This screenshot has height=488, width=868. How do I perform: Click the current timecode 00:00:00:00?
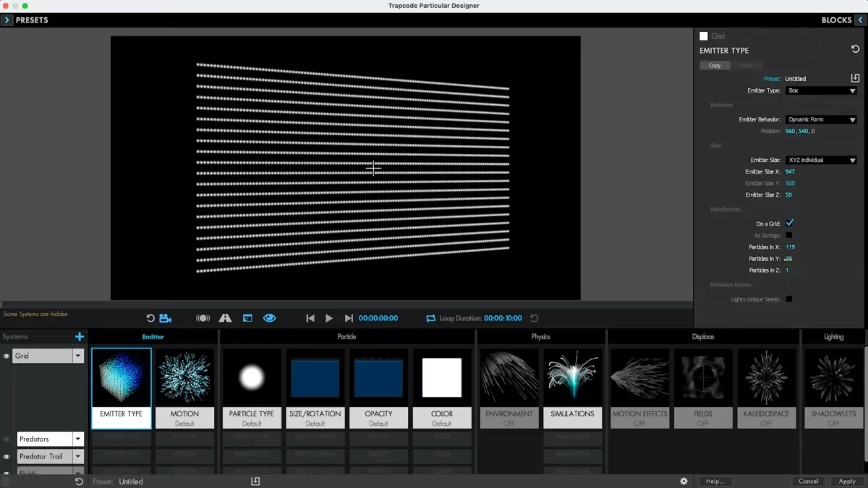(378, 318)
